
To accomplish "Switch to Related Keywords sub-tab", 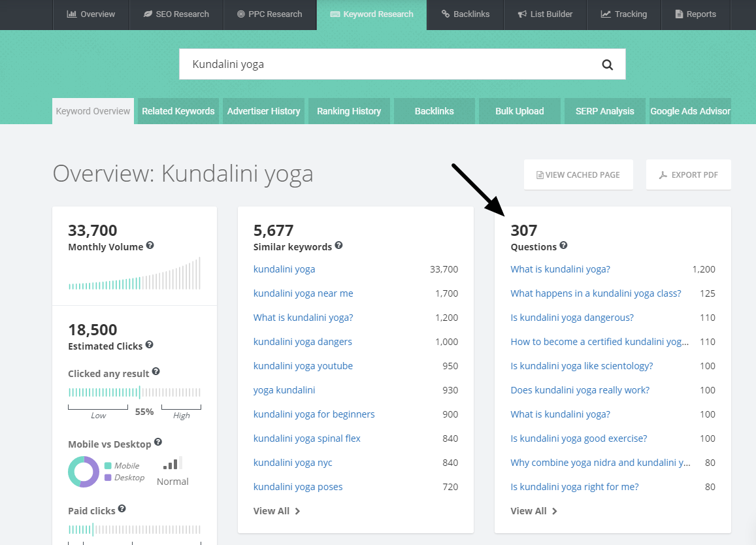I will click(x=178, y=111).
